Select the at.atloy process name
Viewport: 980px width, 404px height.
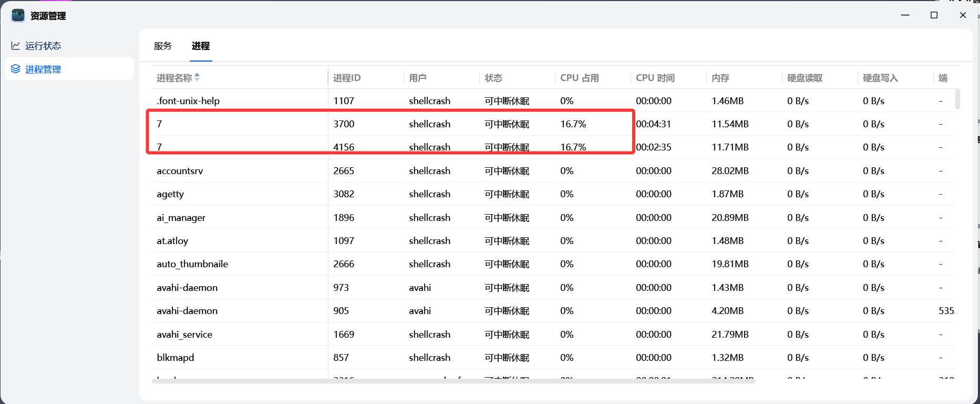[x=172, y=241]
